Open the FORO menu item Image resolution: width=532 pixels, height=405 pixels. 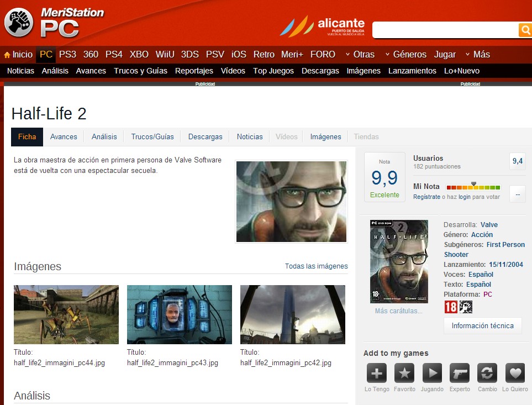tap(323, 55)
